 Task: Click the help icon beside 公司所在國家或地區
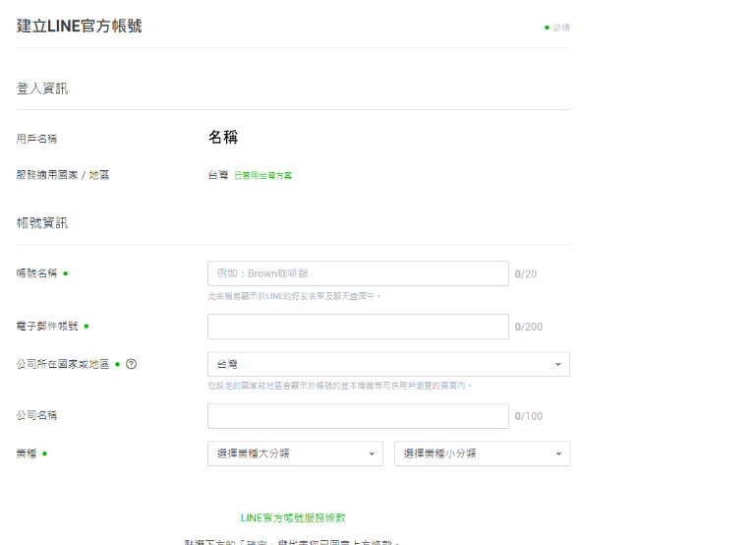click(x=131, y=364)
